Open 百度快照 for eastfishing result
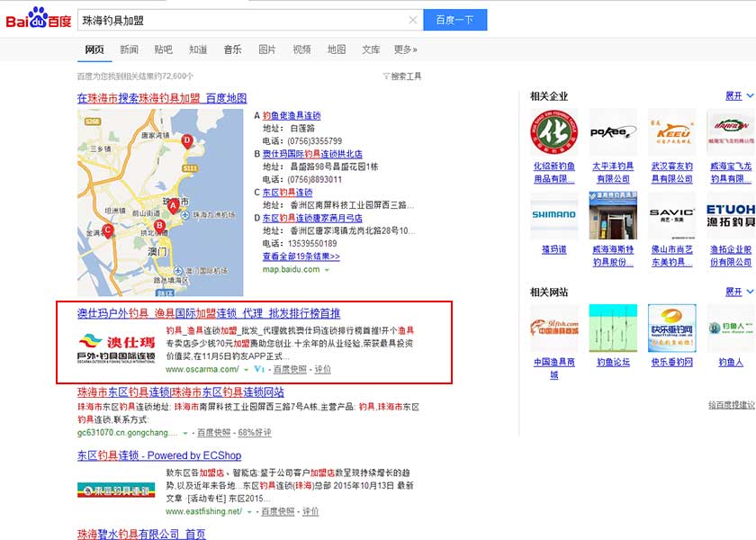The image size is (756, 540). pos(278,511)
